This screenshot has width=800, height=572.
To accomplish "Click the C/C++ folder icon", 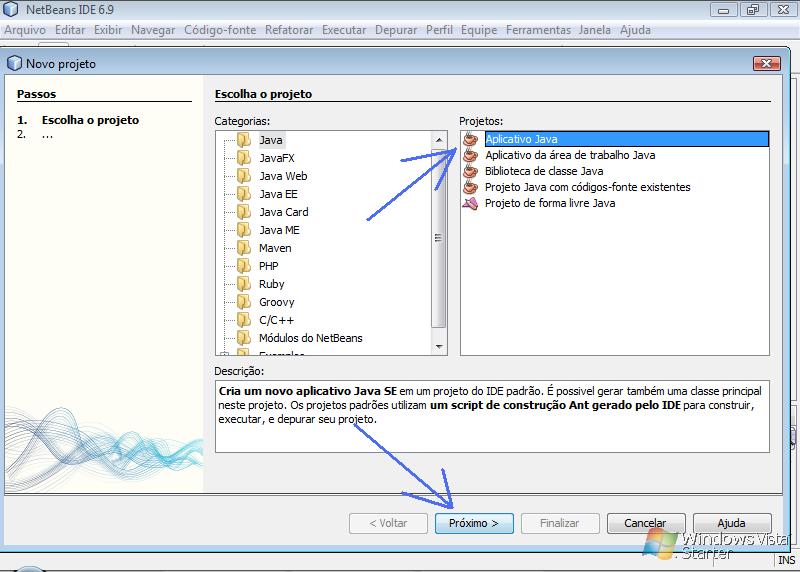I will (244, 320).
